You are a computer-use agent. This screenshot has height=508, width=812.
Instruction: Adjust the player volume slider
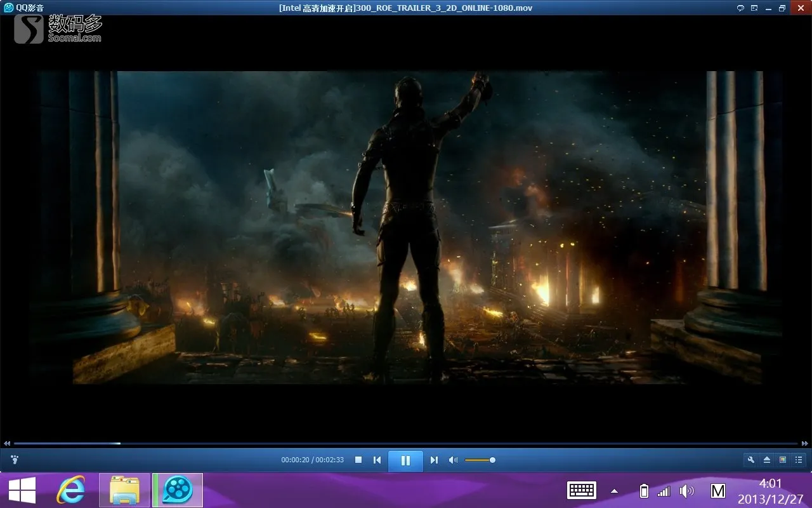pyautogui.click(x=480, y=460)
